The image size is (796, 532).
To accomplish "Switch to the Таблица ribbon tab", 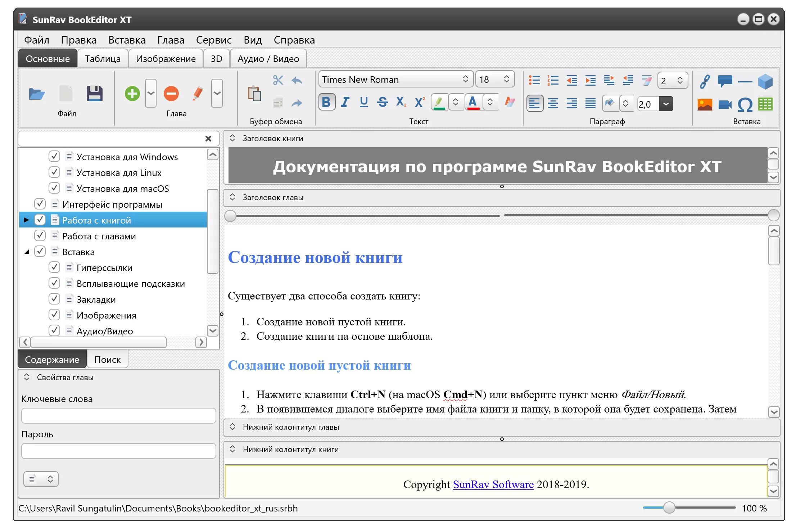I will [x=103, y=59].
